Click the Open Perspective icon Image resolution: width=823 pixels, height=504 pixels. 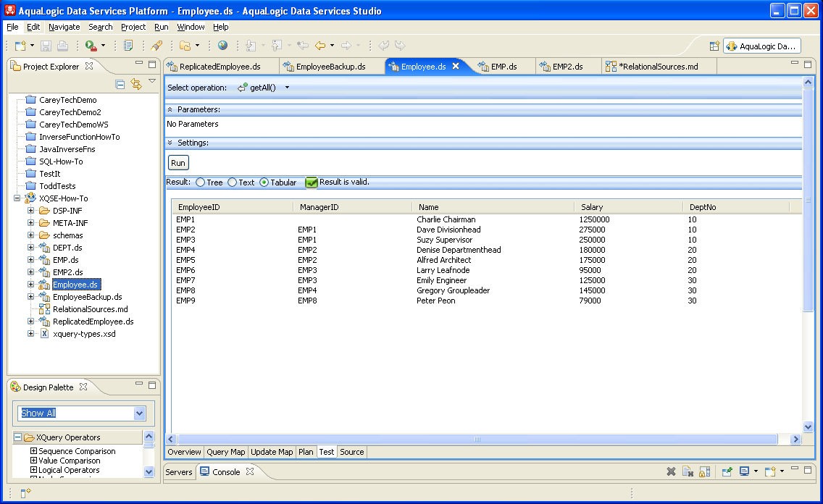[x=714, y=46]
